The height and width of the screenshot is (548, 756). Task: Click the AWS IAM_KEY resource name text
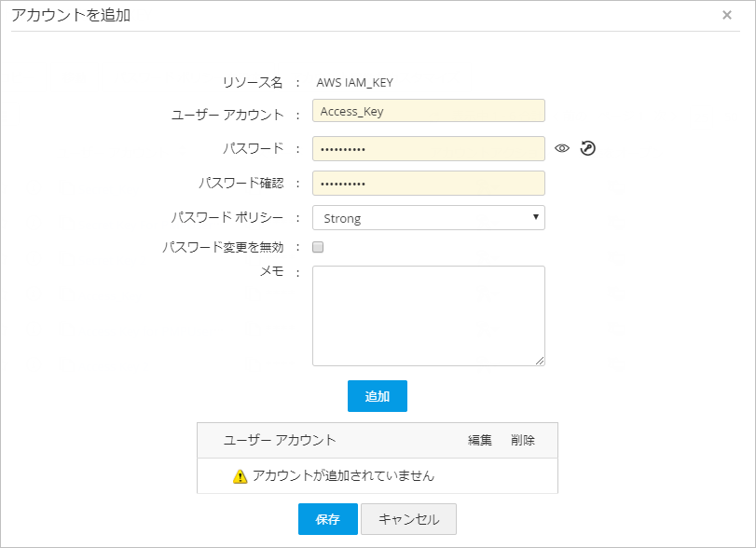click(354, 82)
